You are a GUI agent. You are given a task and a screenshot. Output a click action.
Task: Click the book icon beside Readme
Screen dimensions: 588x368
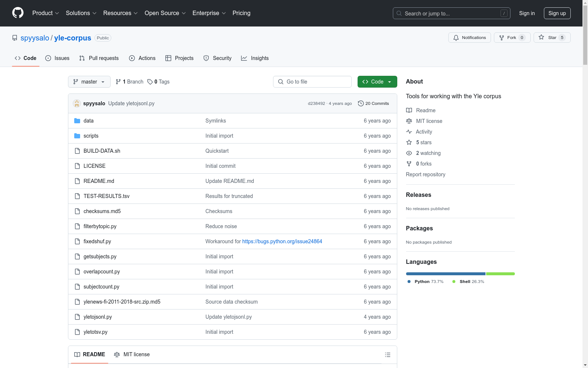coord(409,110)
